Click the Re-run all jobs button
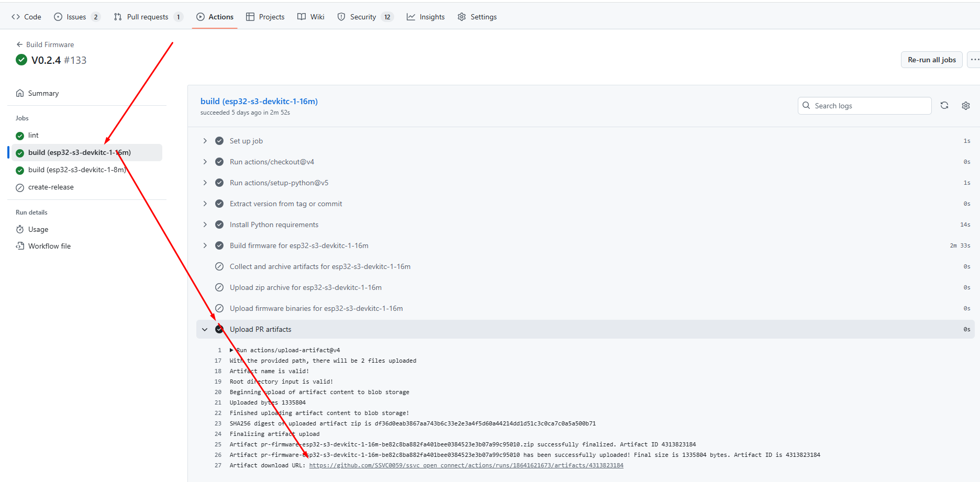The image size is (980, 482). (x=931, y=60)
